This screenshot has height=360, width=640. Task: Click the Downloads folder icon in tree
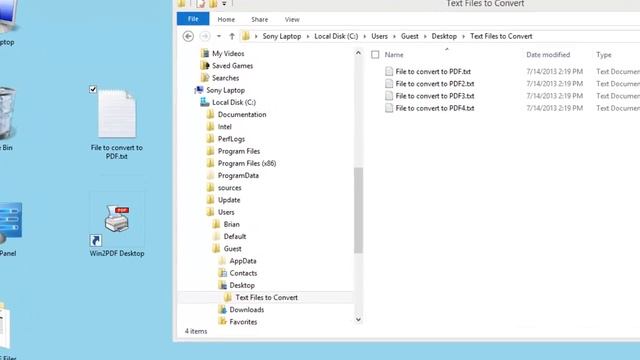(223, 310)
